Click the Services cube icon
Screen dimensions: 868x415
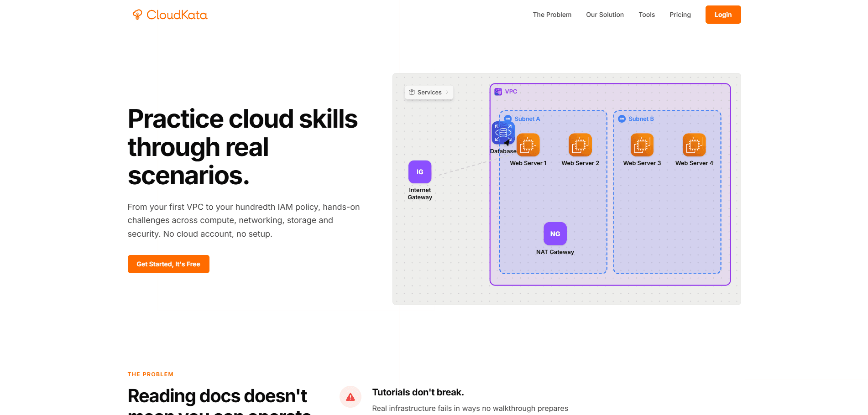[412, 92]
